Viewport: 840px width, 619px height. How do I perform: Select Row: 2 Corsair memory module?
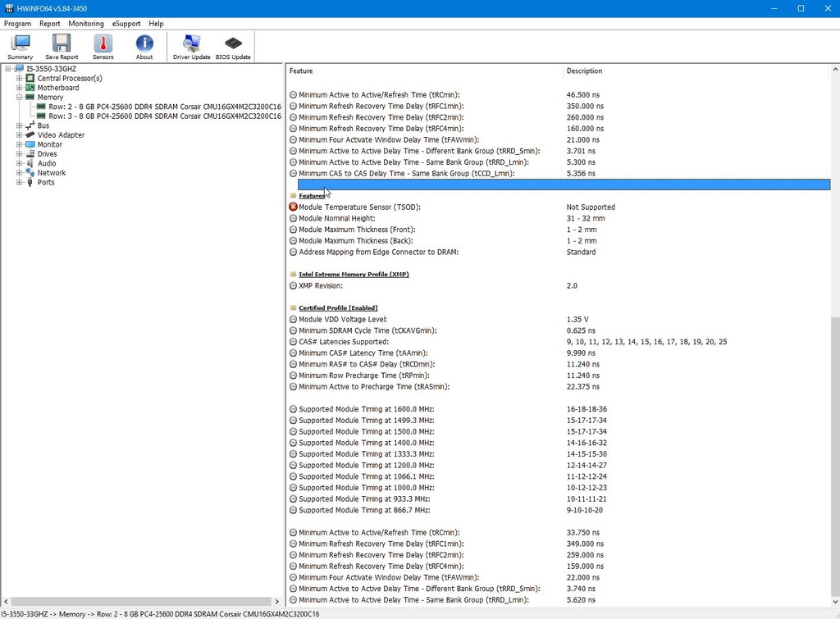165,107
